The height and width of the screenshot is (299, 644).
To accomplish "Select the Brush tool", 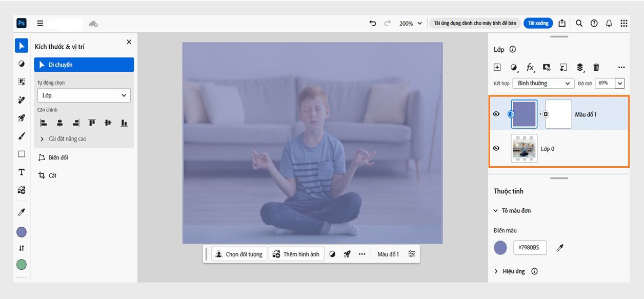I will [x=22, y=136].
